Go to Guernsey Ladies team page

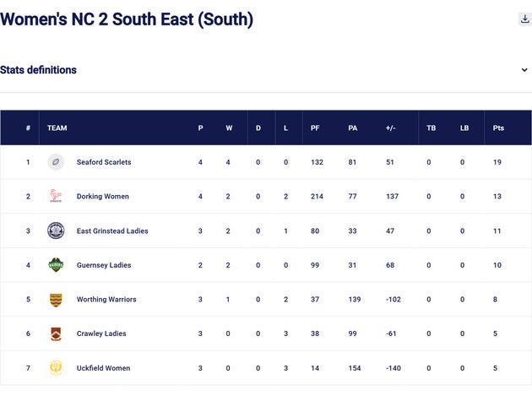click(x=104, y=265)
